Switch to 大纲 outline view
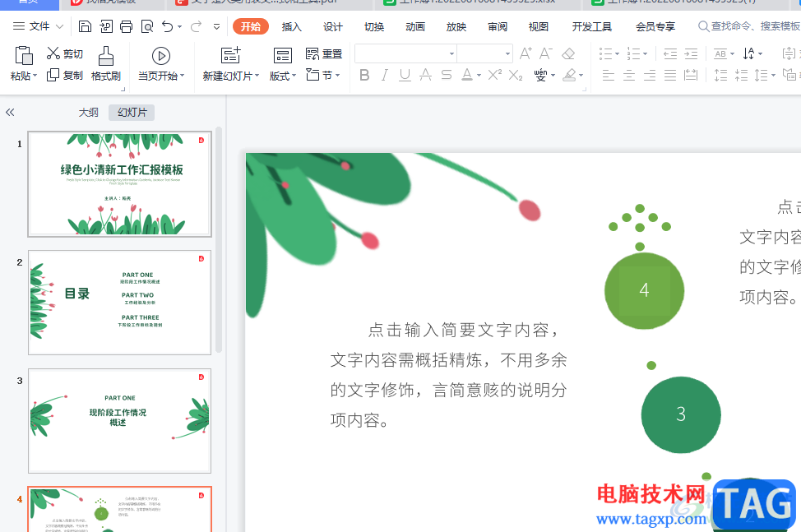 pos(88,113)
